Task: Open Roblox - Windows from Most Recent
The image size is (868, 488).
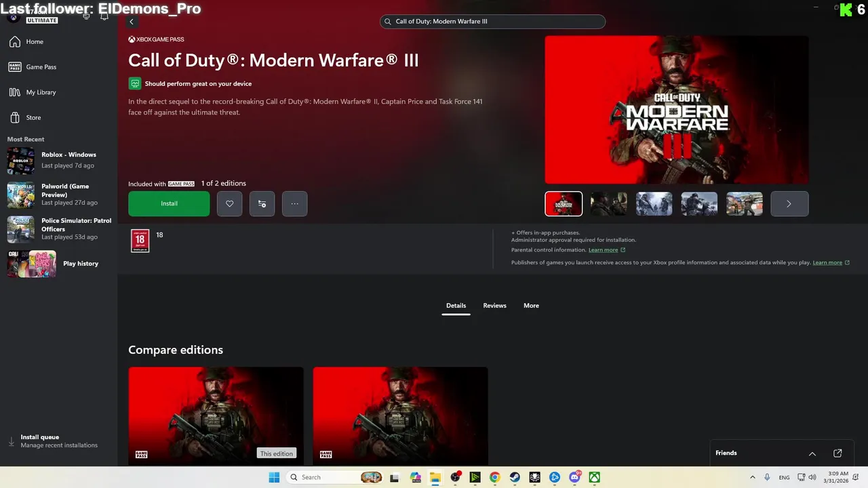Action: [58, 160]
